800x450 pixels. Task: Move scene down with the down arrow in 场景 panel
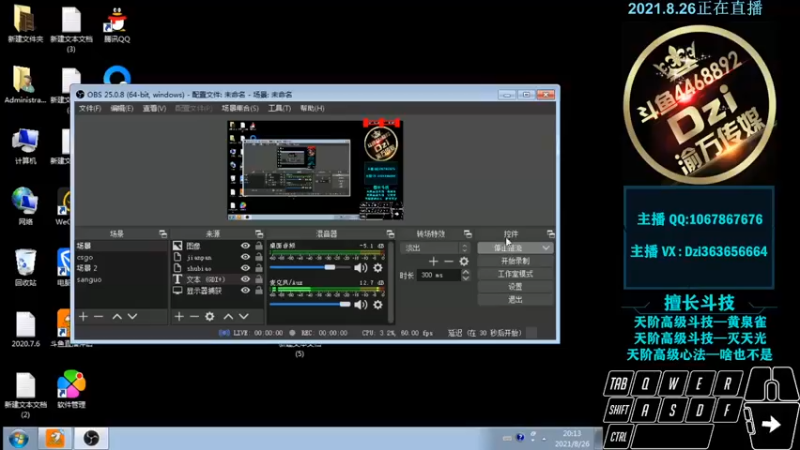pos(132,316)
